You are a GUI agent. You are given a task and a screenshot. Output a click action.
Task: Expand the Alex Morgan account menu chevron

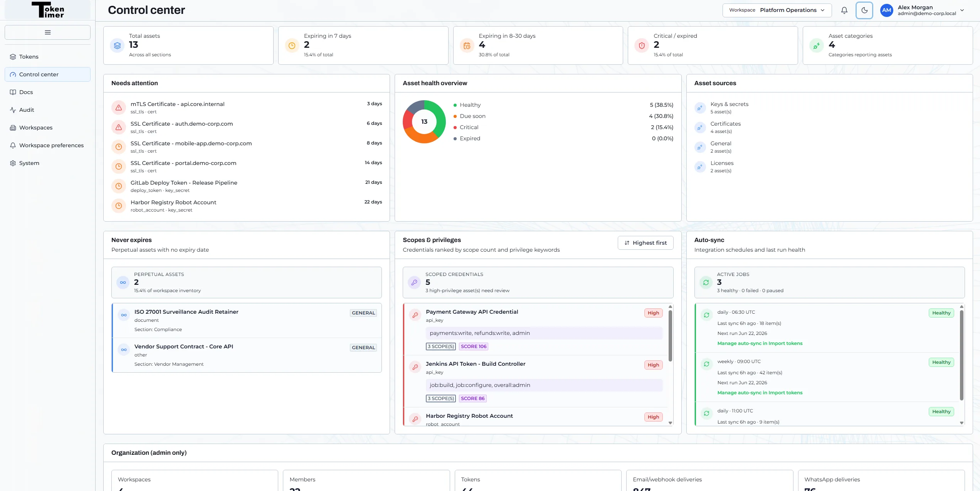click(x=962, y=10)
